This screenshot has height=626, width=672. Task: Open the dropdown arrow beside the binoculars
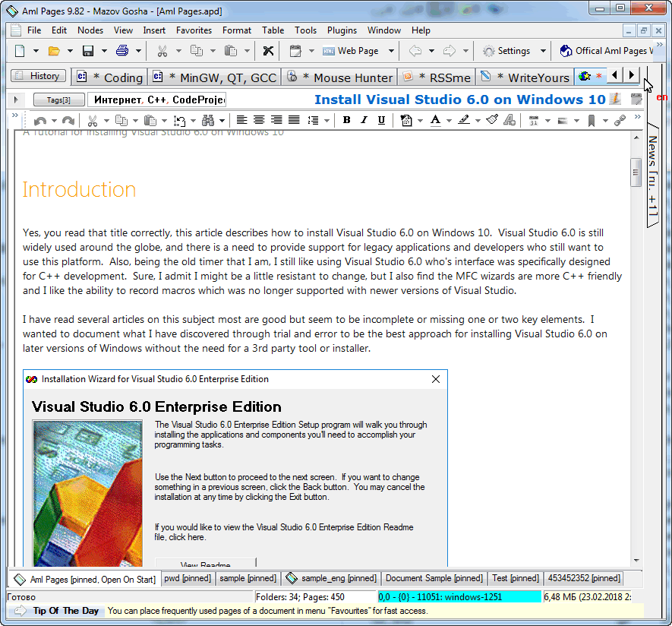(x=222, y=121)
